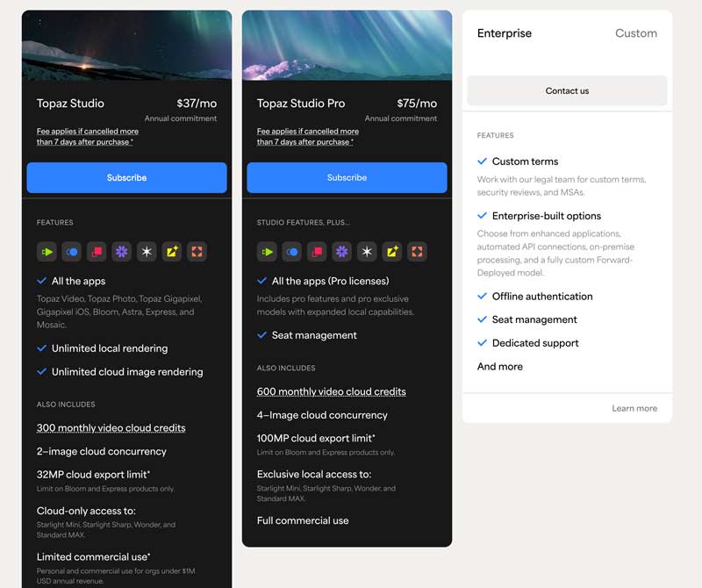Open the cancellation fee link under Topaz Studio Pro
The height and width of the screenshot is (588, 702).
[308, 137]
